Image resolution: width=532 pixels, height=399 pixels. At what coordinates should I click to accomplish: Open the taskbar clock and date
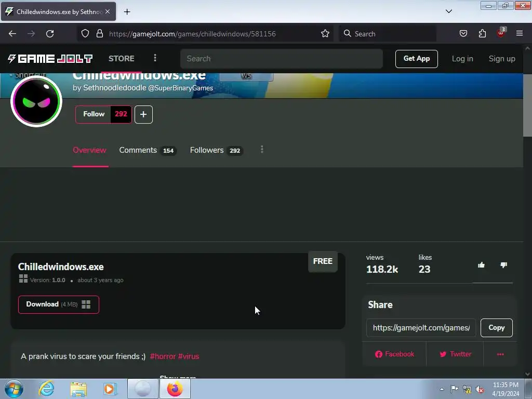[x=505, y=389]
